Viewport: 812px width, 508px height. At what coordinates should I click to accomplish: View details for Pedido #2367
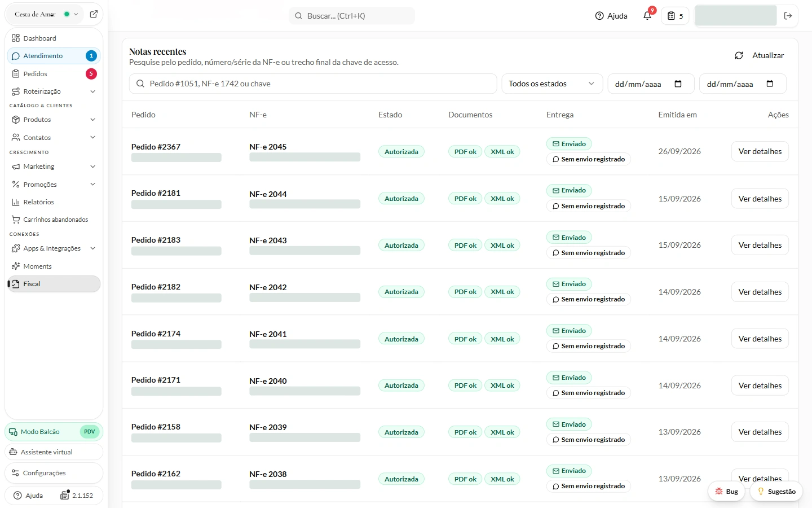760,151
